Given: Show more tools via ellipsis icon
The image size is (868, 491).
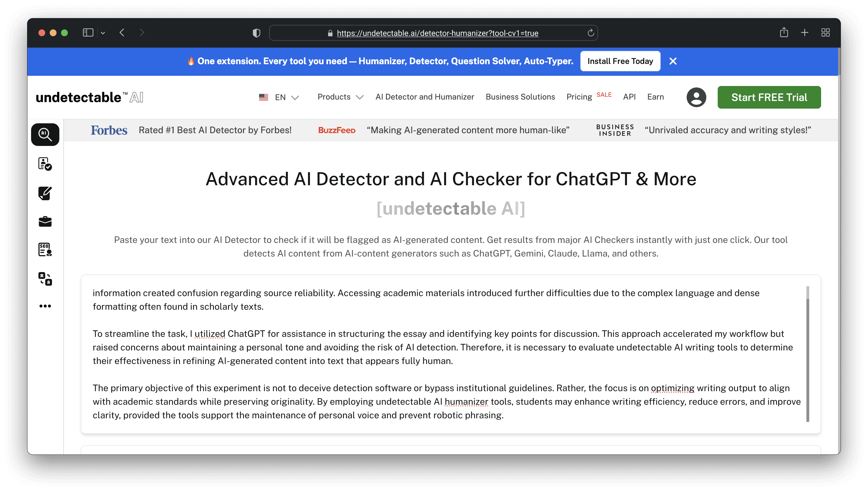Looking at the screenshot, I should pyautogui.click(x=45, y=306).
